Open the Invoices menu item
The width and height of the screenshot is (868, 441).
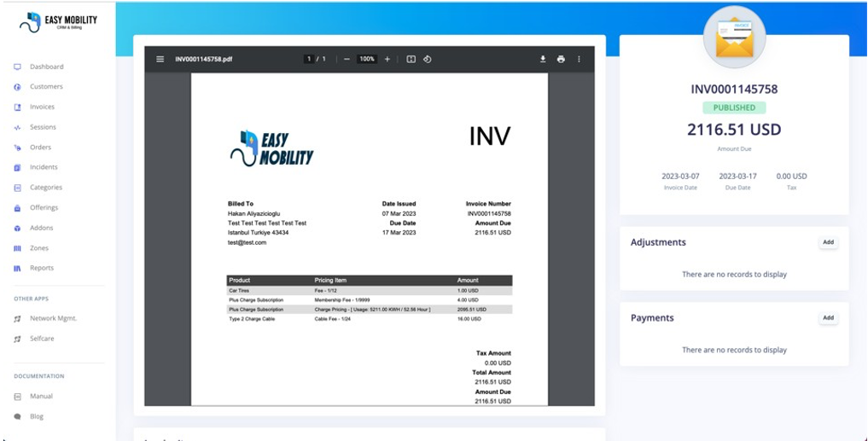click(42, 107)
